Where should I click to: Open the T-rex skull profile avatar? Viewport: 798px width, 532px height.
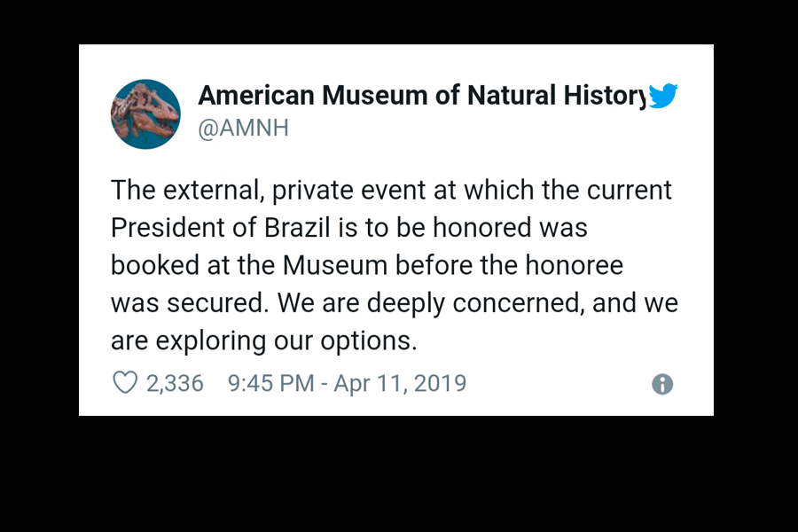tap(145, 114)
